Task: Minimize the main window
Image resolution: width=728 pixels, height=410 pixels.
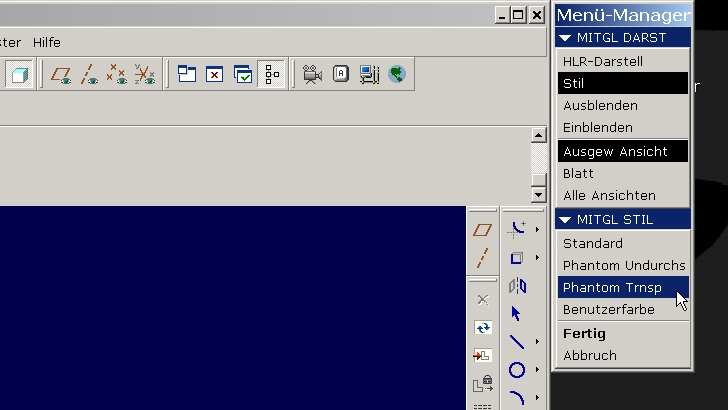Action: [x=501, y=15]
